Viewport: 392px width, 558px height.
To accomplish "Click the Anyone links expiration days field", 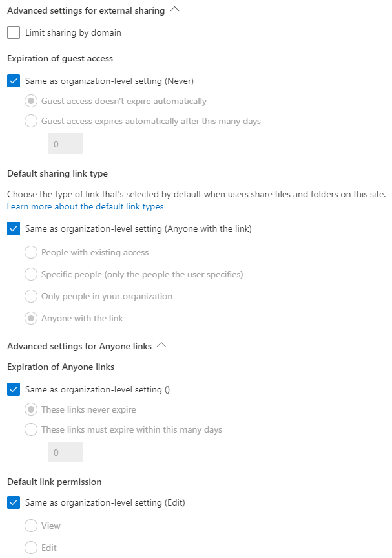I will tap(65, 452).
